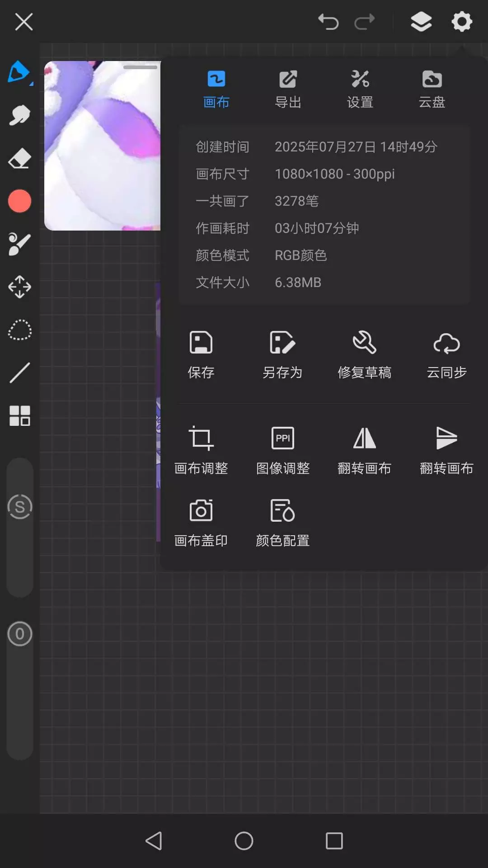
Task: Switch to the 设置 tab
Action: (x=360, y=90)
